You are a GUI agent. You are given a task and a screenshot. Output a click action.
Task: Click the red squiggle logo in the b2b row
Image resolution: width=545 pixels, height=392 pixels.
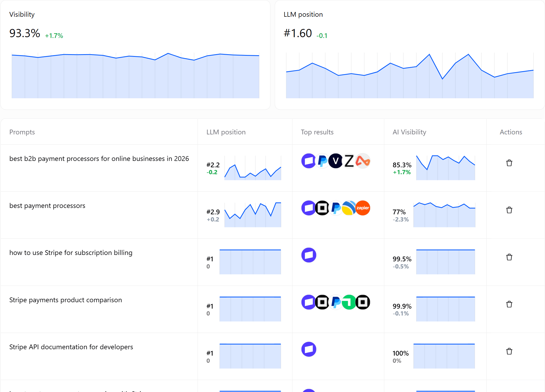[x=363, y=161]
